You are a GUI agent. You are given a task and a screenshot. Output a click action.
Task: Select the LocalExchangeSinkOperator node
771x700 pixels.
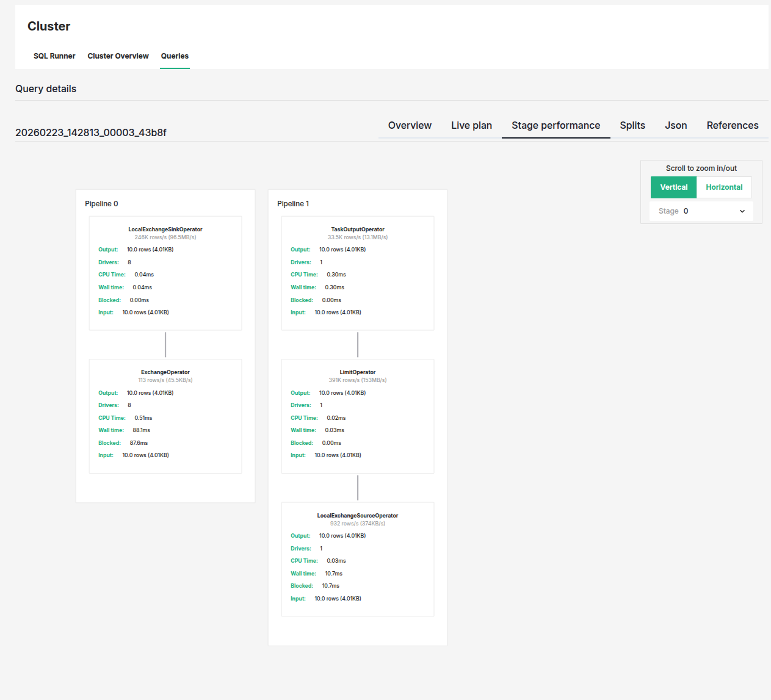pos(165,272)
